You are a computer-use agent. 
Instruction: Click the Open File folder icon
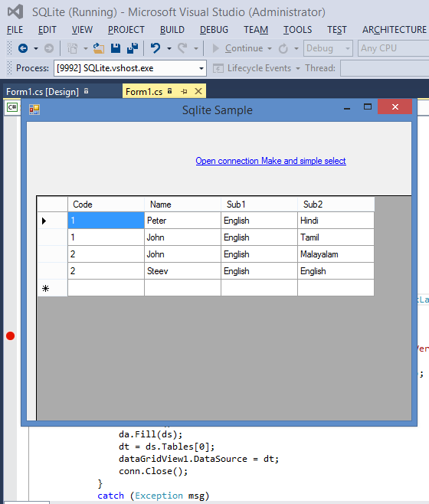point(99,48)
